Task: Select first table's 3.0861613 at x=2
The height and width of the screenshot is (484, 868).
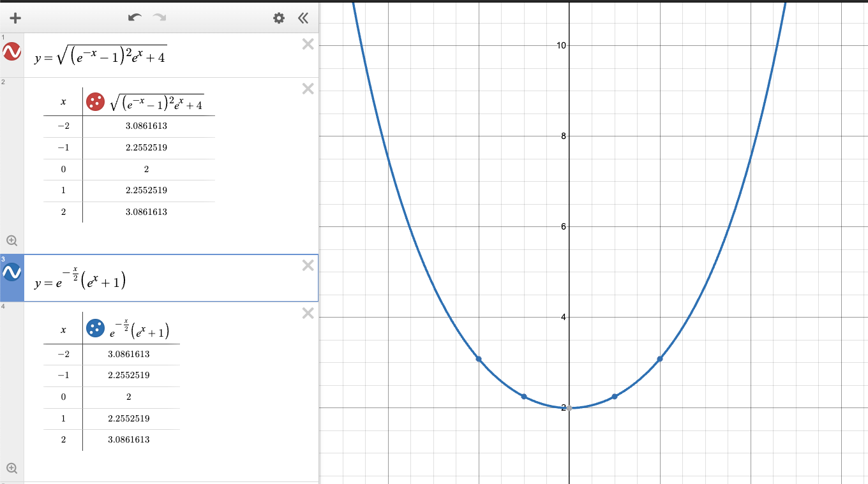Action: click(x=147, y=212)
